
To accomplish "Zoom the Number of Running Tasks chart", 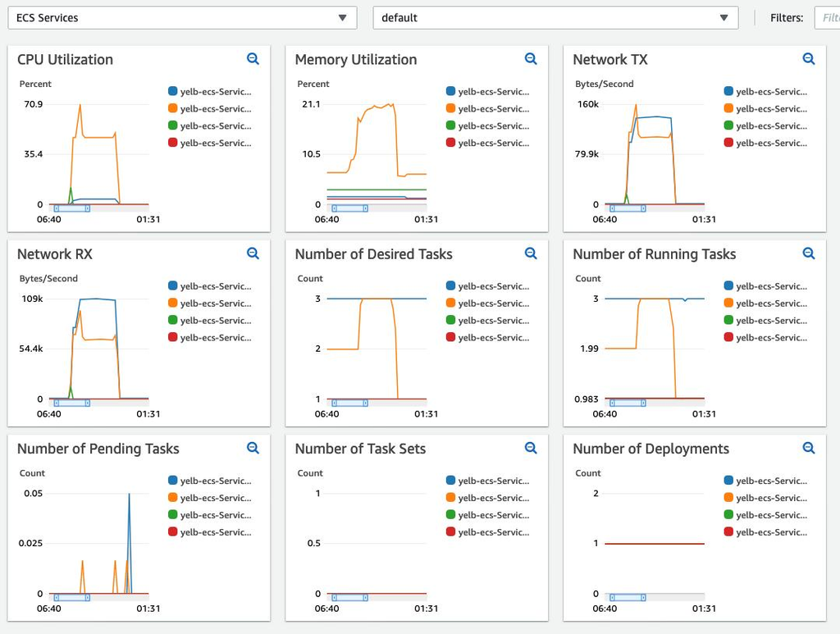I will click(x=809, y=253).
